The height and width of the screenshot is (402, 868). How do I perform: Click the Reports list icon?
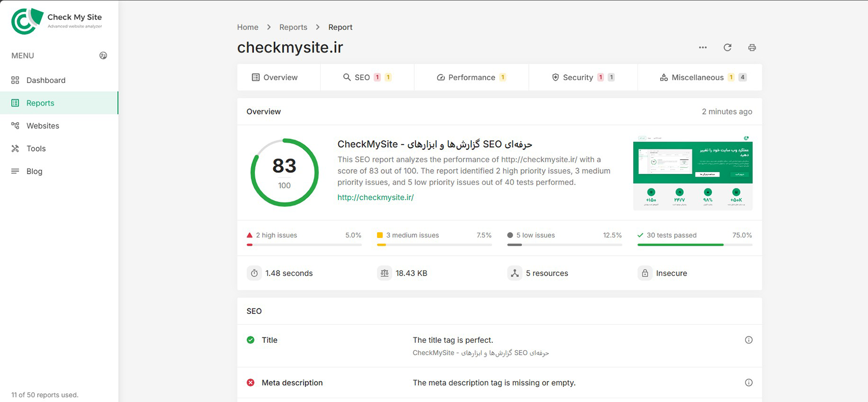coord(15,103)
